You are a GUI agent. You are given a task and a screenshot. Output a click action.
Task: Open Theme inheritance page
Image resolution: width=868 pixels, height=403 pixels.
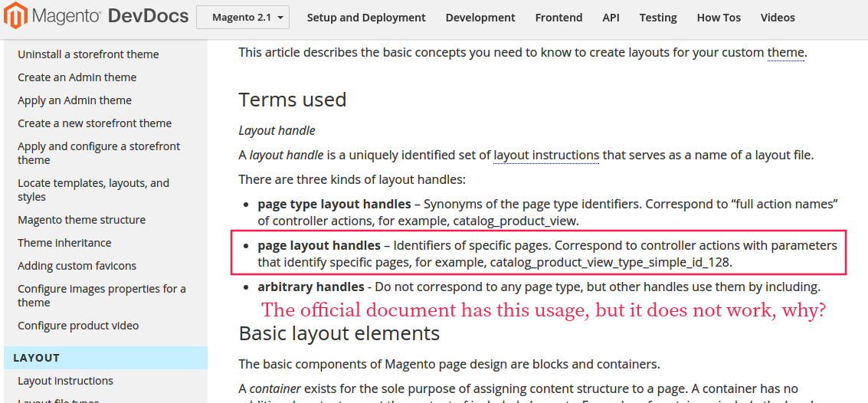coord(64,243)
